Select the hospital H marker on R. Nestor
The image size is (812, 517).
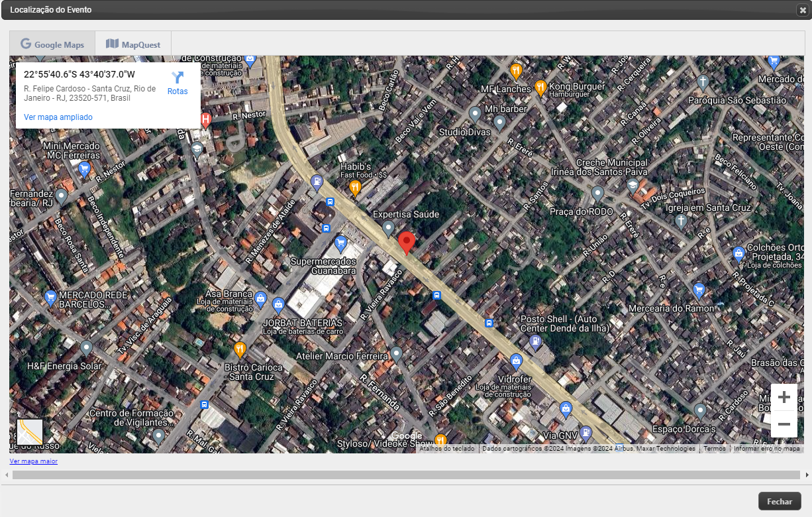click(x=206, y=121)
